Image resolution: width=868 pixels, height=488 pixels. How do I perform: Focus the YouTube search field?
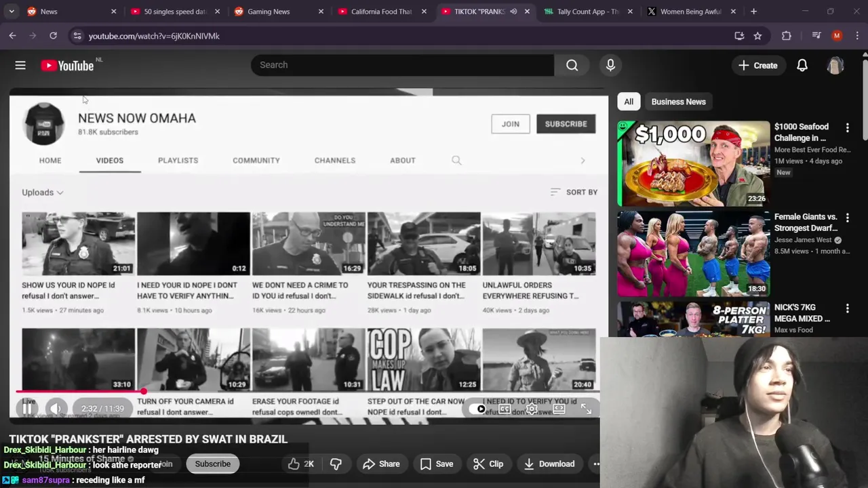[403, 65]
